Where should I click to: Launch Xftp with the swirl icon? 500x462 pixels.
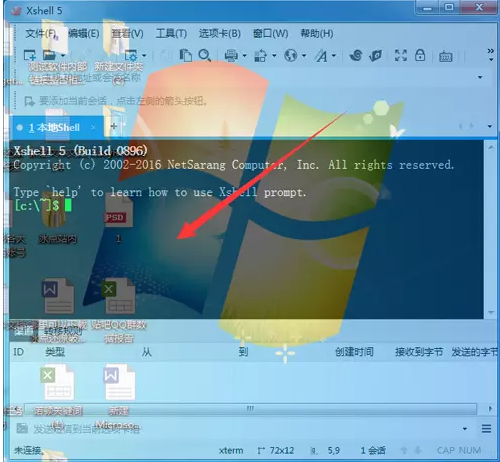point(356,55)
